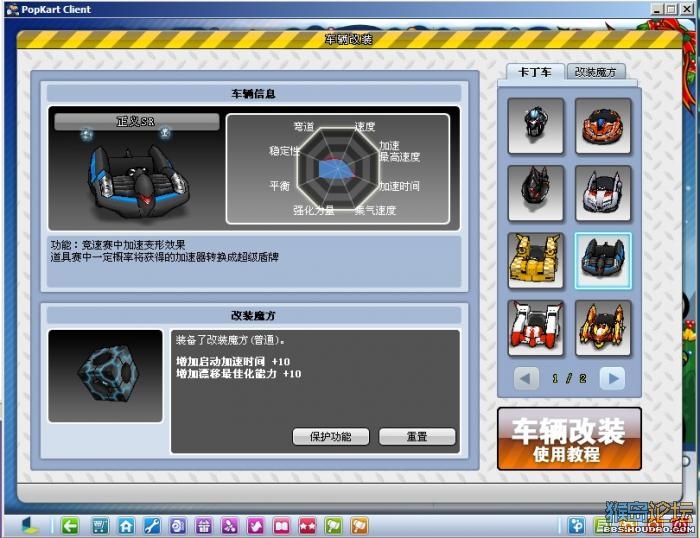This screenshot has height=538, width=700.
Task: Close the PopKart Client window
Action: tap(687, 9)
